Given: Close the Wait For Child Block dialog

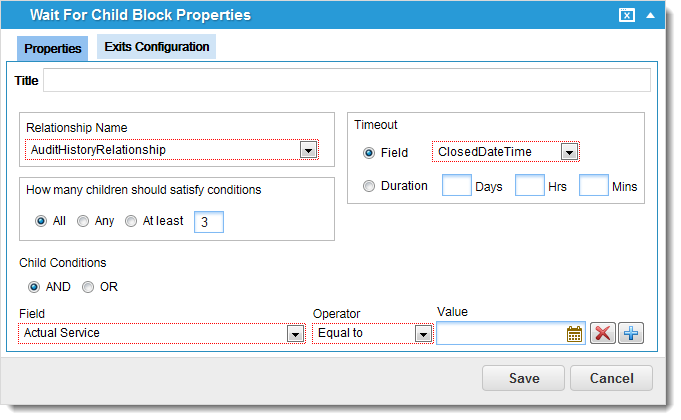Looking at the screenshot, I should [x=627, y=15].
